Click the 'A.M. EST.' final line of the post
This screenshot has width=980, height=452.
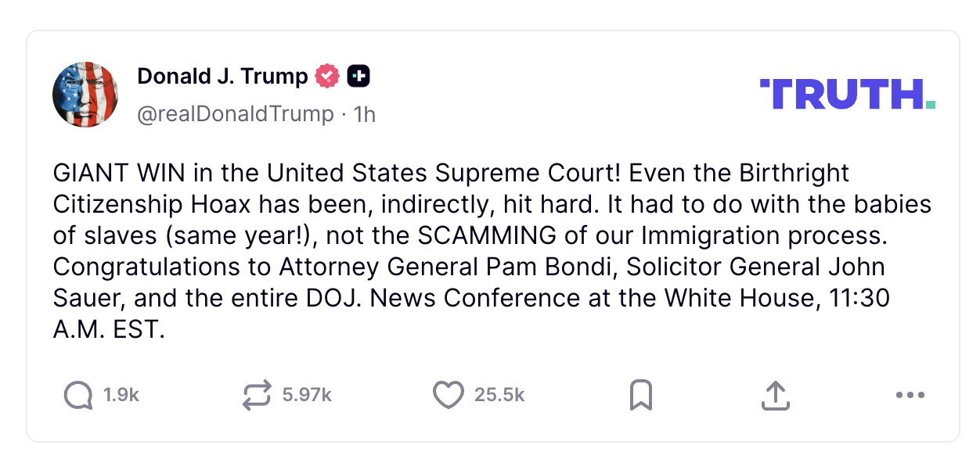[x=109, y=329]
